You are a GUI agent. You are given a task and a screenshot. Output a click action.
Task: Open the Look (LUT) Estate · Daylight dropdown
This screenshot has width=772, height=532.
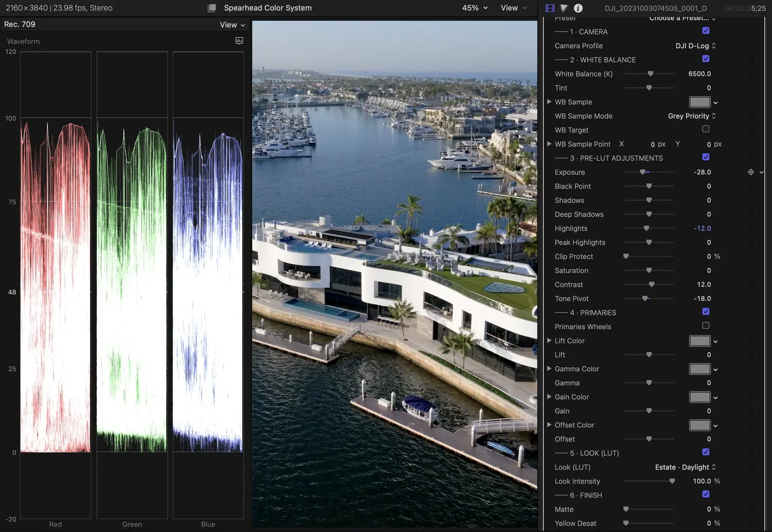click(x=685, y=467)
